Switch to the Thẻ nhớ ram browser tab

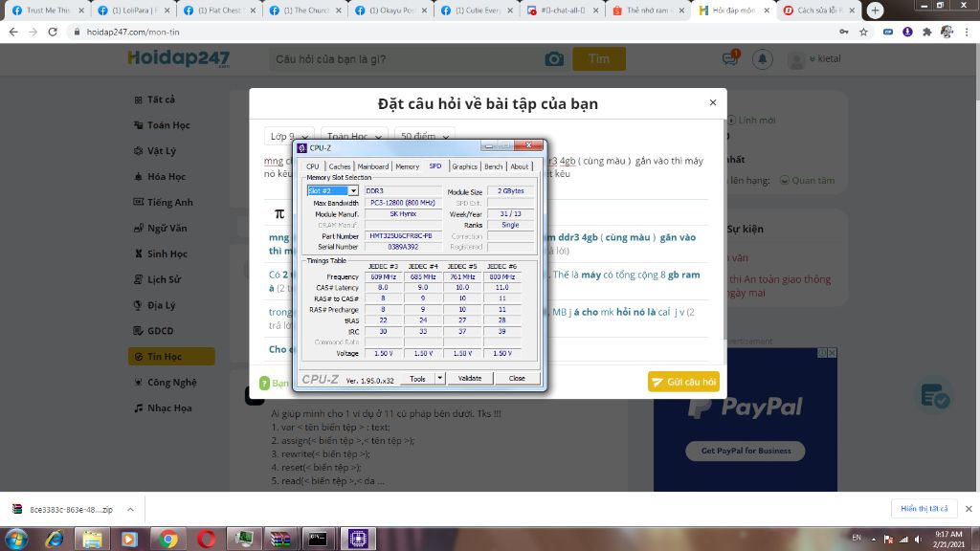pos(648,10)
